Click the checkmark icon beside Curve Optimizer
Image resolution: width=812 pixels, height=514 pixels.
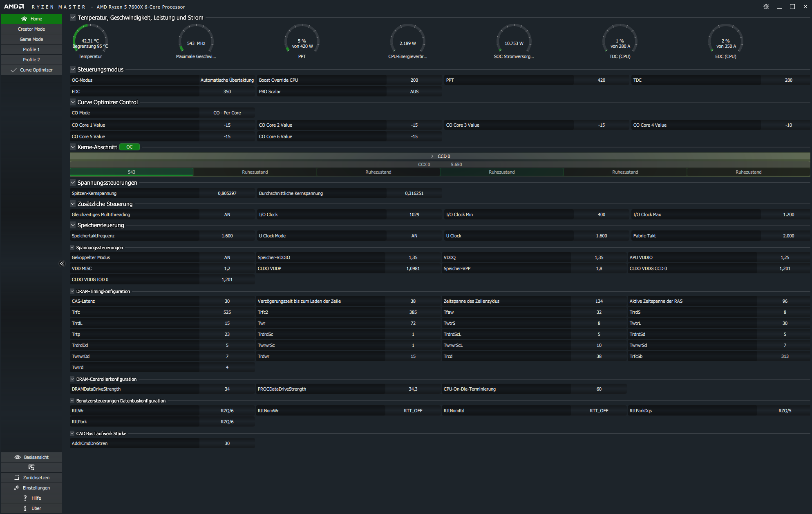coord(13,70)
